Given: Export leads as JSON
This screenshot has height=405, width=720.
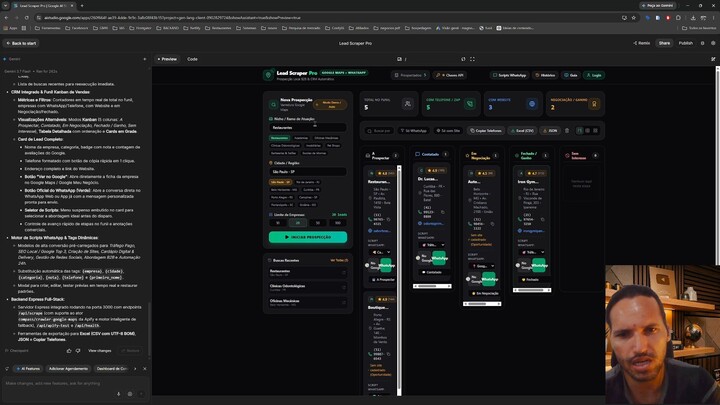Looking at the screenshot, I should click(x=550, y=130).
